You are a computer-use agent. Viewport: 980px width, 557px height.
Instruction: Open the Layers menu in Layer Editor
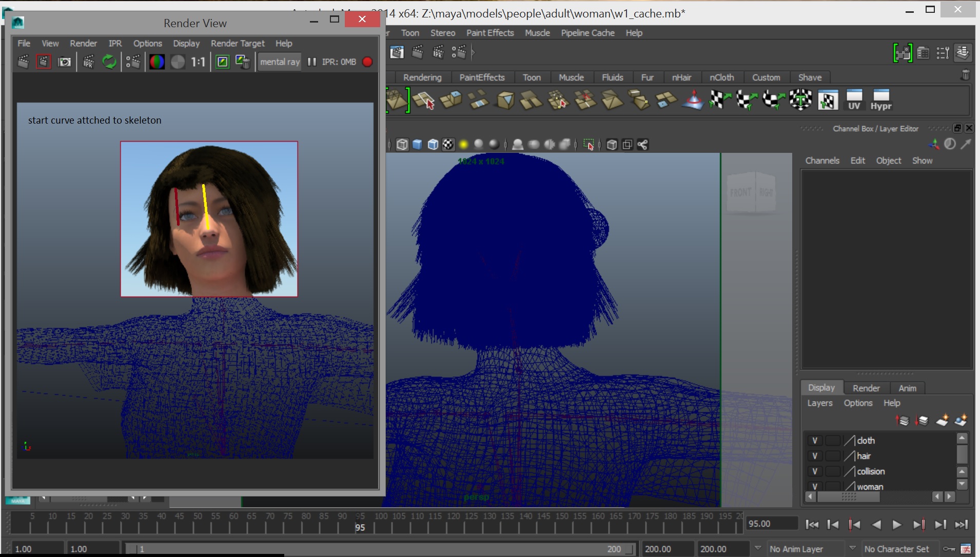point(819,403)
